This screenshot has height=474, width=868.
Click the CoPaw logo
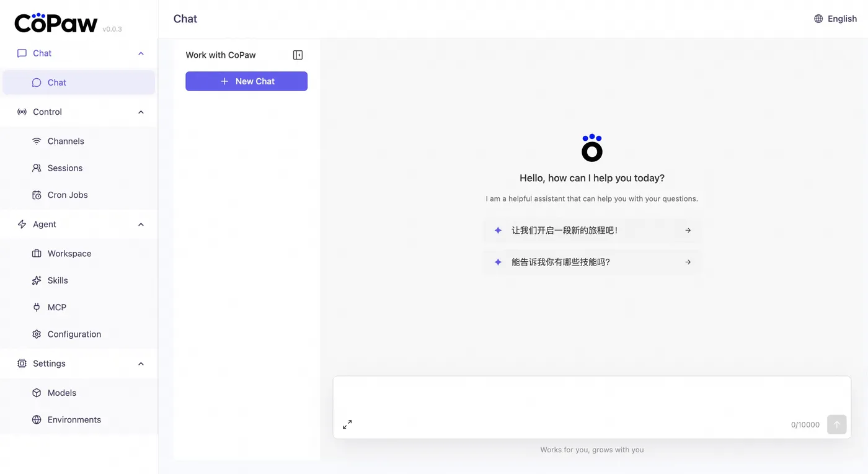[56, 23]
